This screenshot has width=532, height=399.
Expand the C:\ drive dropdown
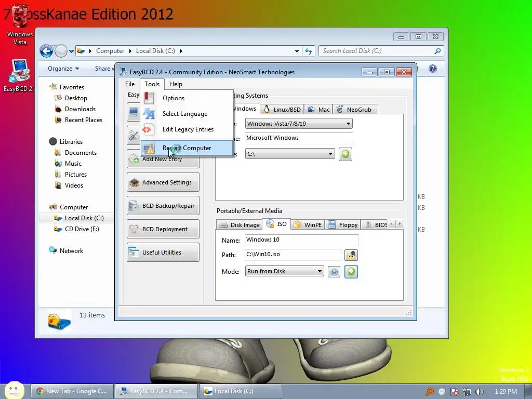[x=330, y=154]
